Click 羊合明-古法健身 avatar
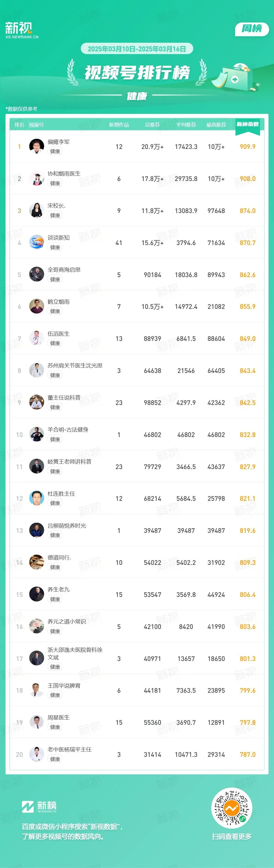Screen dimensions: 274x868 (37, 434)
